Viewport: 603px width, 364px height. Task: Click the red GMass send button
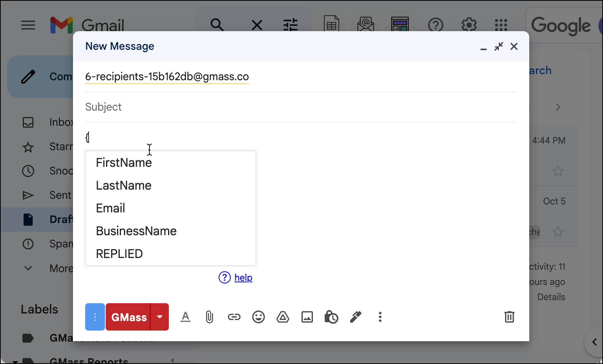click(x=128, y=317)
